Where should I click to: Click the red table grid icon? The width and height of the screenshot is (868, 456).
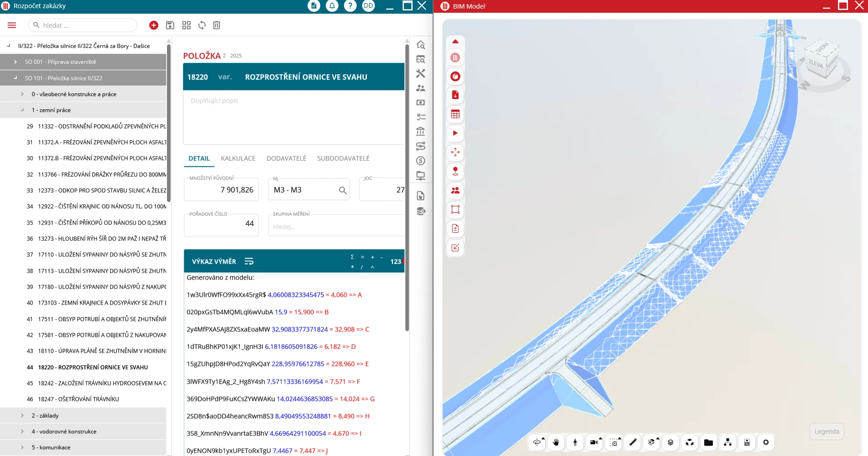[455, 114]
